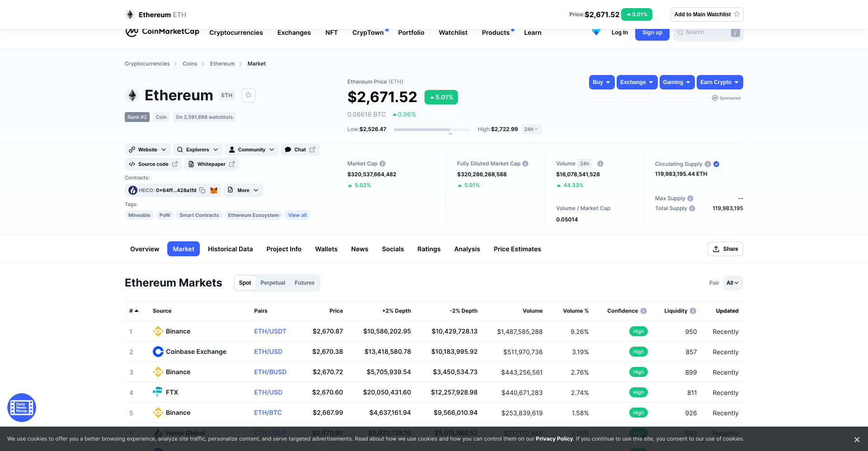Screen dimensions: 868x451
Task: Open the Pair All filter dropdown
Action: click(733, 283)
